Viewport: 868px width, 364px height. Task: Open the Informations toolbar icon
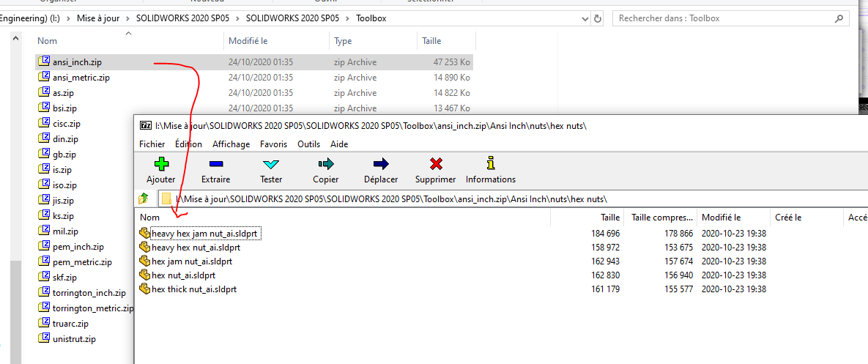pyautogui.click(x=490, y=164)
